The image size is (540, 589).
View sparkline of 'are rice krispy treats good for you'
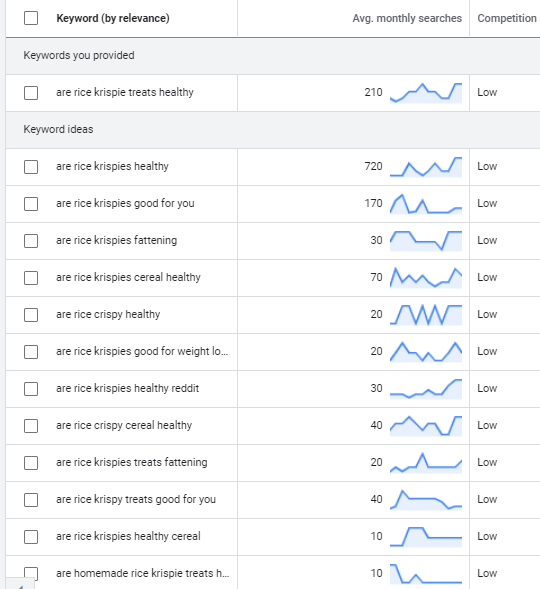[x=426, y=500]
